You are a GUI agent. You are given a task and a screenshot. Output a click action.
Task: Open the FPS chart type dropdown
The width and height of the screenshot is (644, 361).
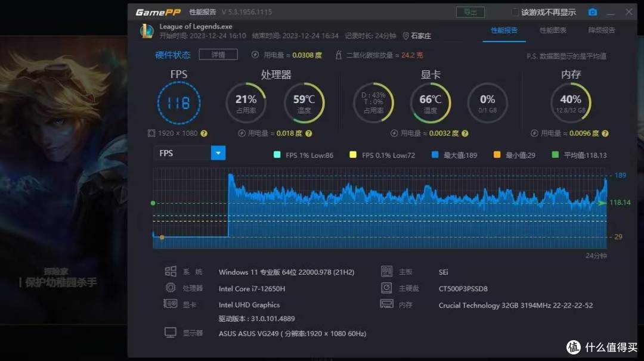(218, 153)
